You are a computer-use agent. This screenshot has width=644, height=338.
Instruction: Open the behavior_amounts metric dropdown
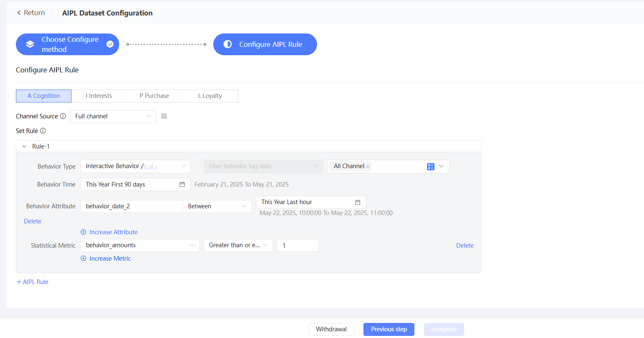(140, 246)
